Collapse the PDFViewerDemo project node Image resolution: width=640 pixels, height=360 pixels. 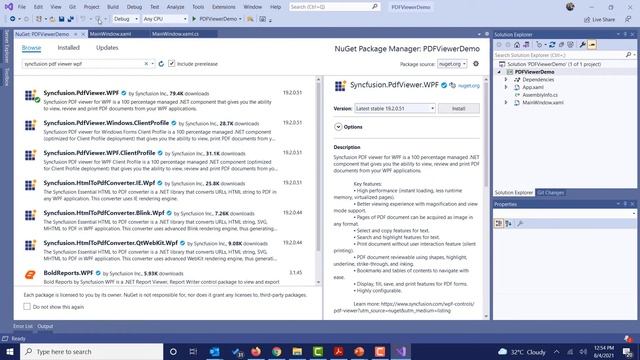tap(499, 72)
